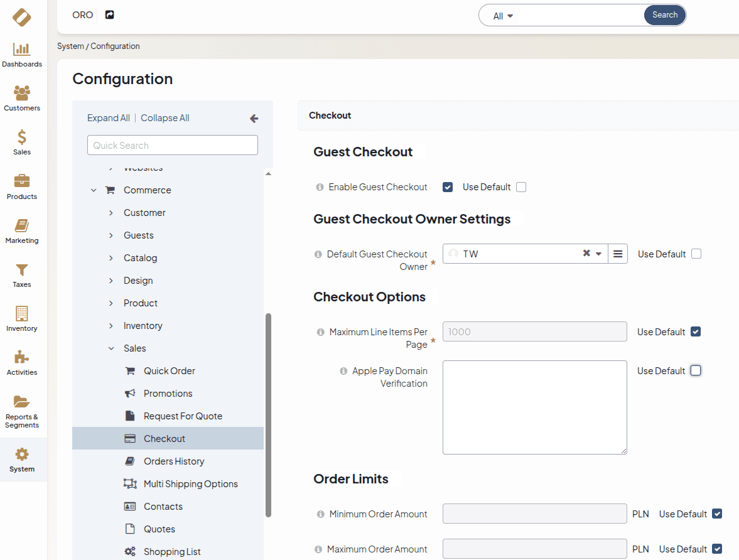Open the Customers sidebar icon
This screenshot has height=560, width=739.
click(x=22, y=94)
